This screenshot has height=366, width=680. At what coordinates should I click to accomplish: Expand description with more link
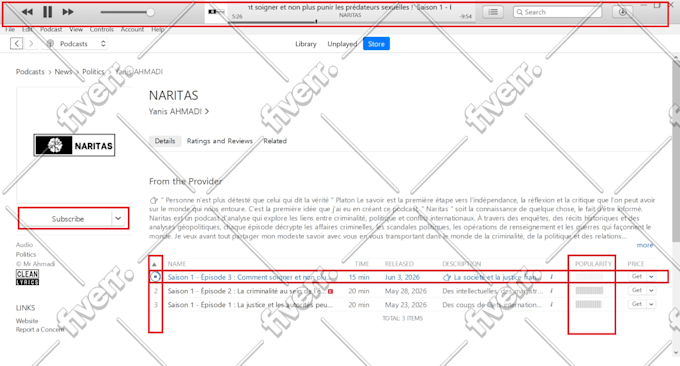pos(644,245)
